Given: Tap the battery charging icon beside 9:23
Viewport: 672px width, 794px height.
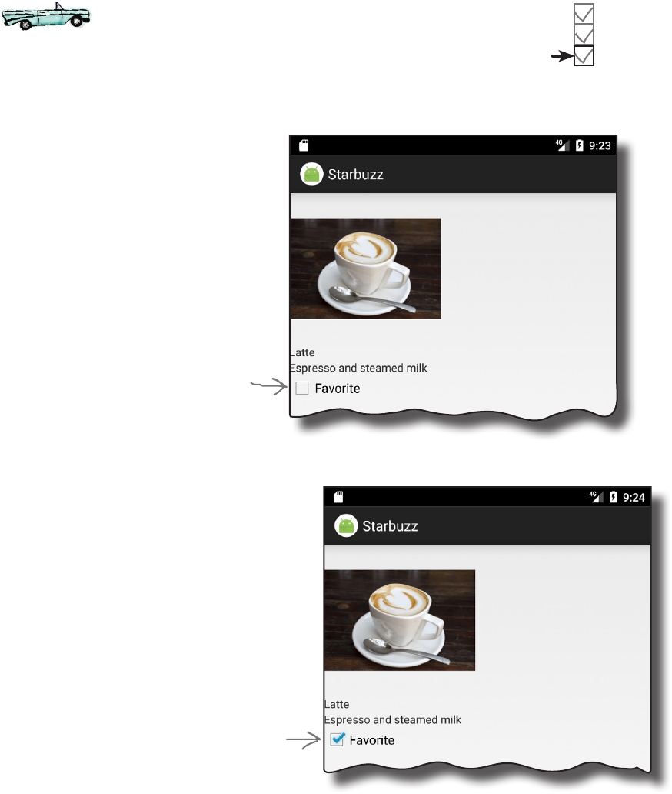Looking at the screenshot, I should 580,146.
